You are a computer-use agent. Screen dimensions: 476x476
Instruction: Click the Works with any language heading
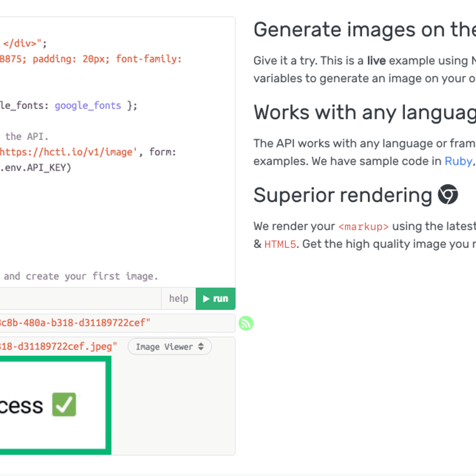(x=357, y=113)
